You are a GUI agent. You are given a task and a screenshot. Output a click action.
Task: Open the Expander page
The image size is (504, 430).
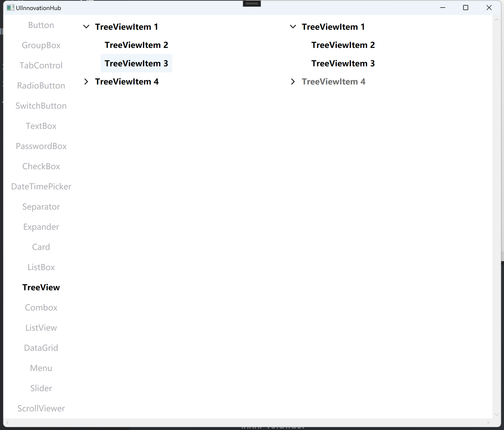coord(41,227)
